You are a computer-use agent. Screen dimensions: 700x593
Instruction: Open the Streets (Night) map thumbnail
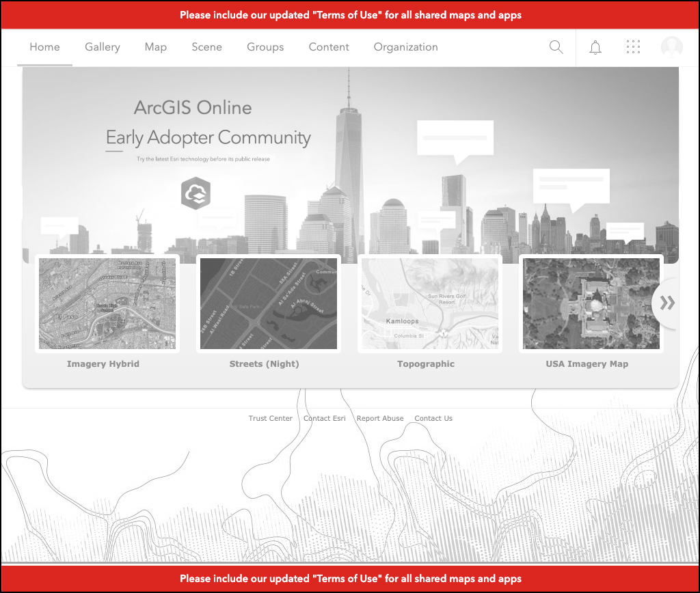tap(268, 303)
